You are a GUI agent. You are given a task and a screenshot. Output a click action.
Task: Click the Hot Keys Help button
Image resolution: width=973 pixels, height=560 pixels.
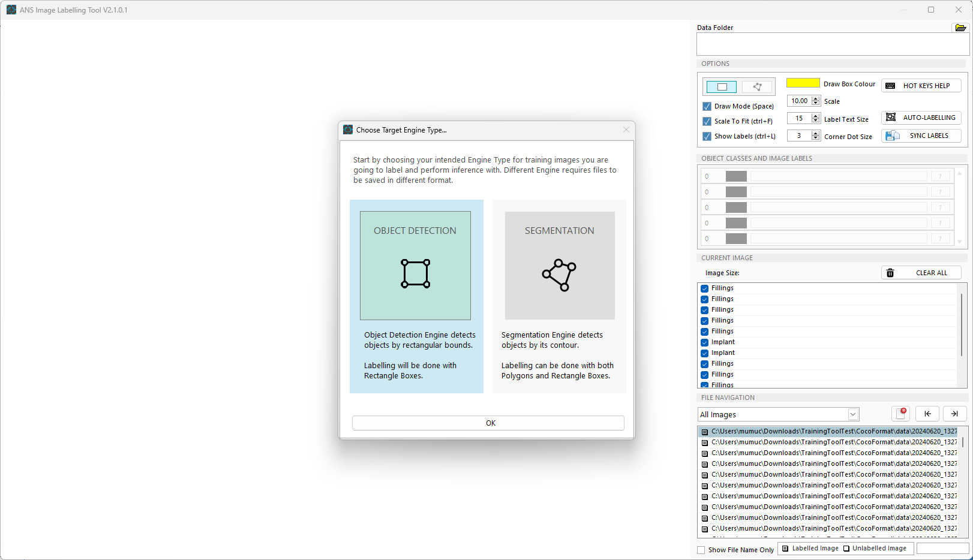click(921, 86)
